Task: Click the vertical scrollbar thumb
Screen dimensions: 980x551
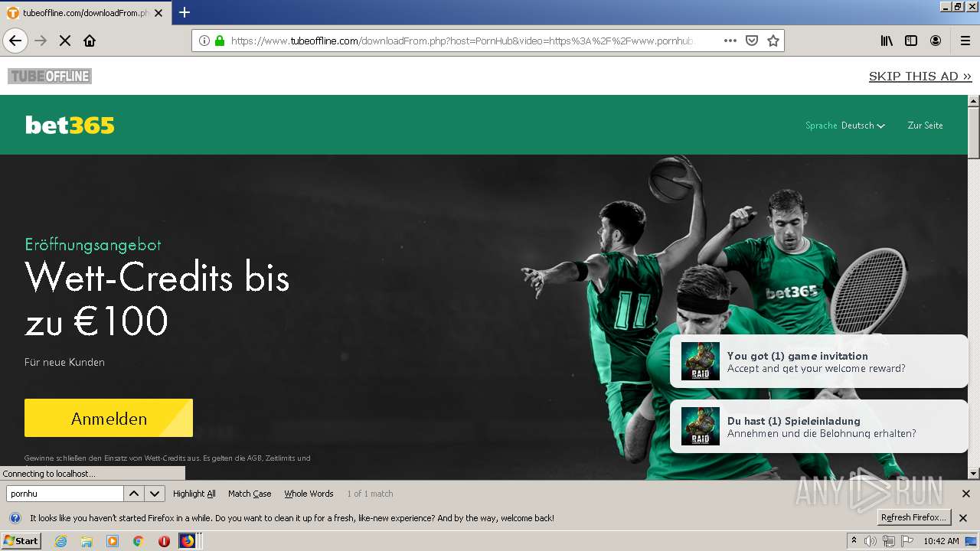Action: [x=974, y=132]
